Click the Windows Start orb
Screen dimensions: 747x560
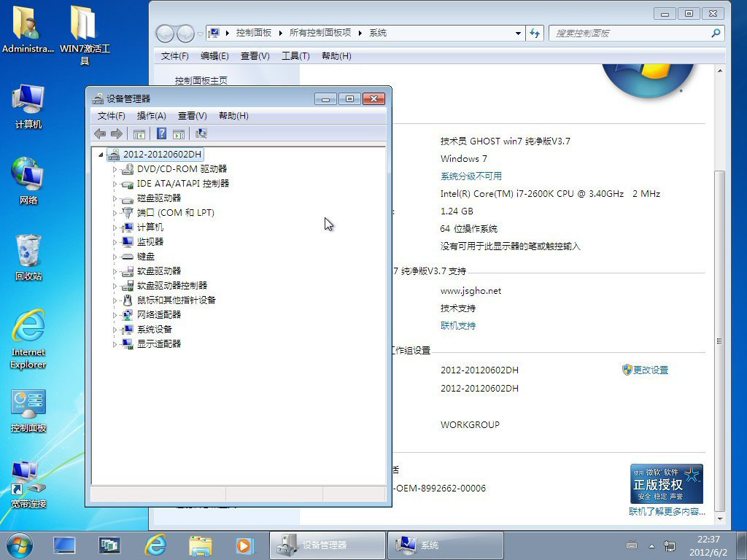coord(19,545)
